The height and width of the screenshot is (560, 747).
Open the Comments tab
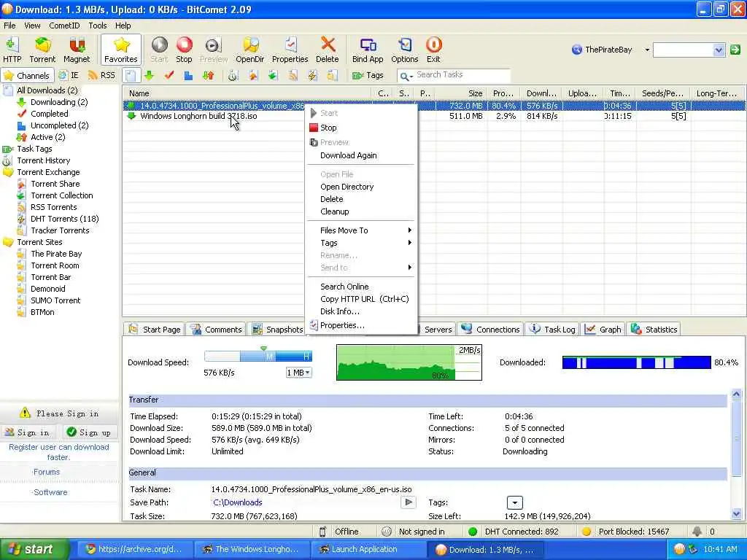(217, 329)
